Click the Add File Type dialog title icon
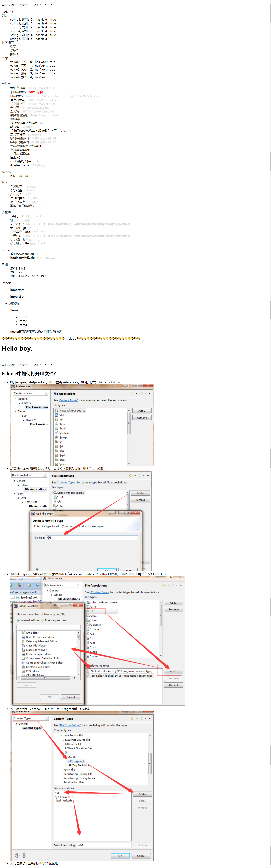271x868 pixels. 33,514
